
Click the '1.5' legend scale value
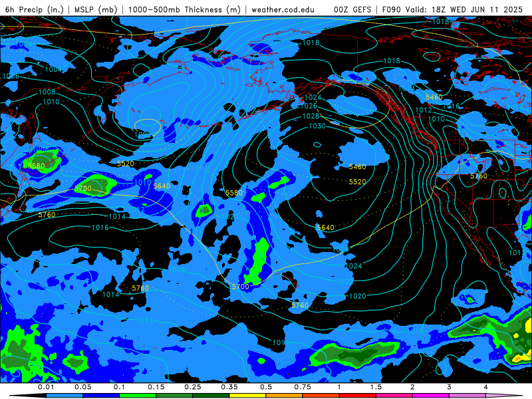click(376, 387)
